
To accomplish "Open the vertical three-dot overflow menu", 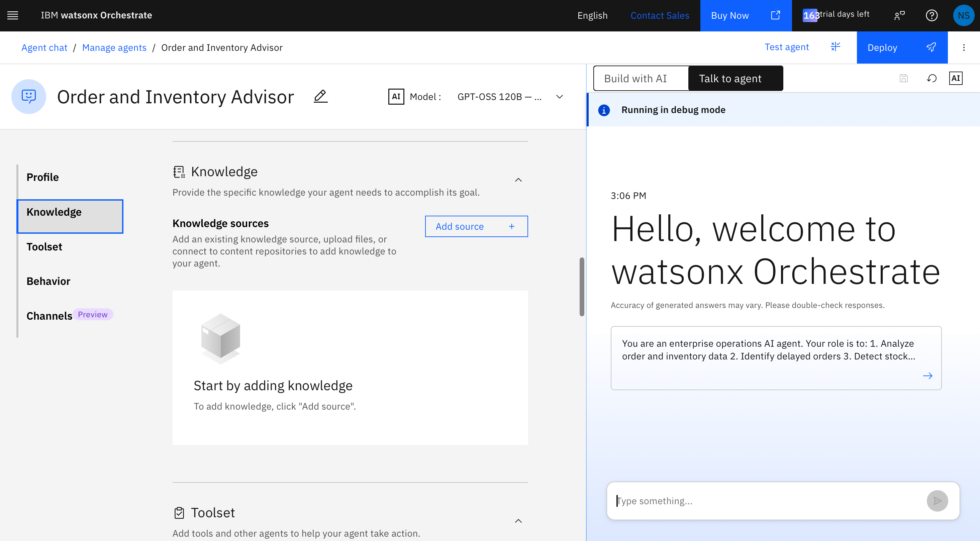I will pos(964,47).
